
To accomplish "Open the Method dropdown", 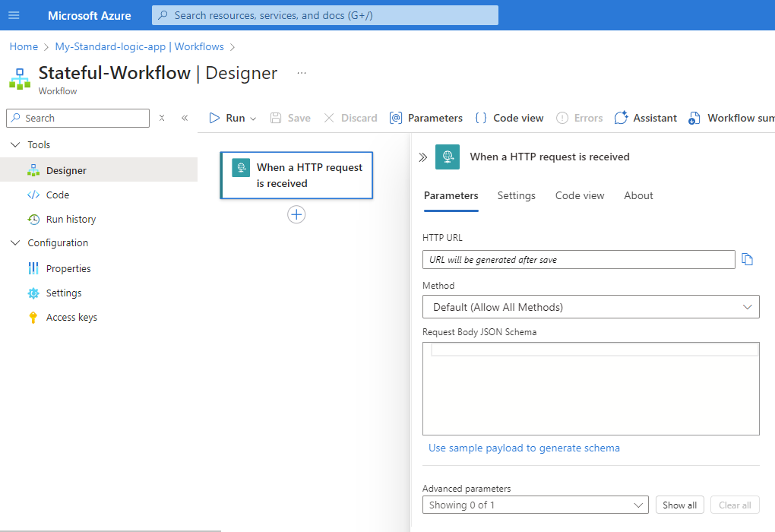I will [590, 307].
